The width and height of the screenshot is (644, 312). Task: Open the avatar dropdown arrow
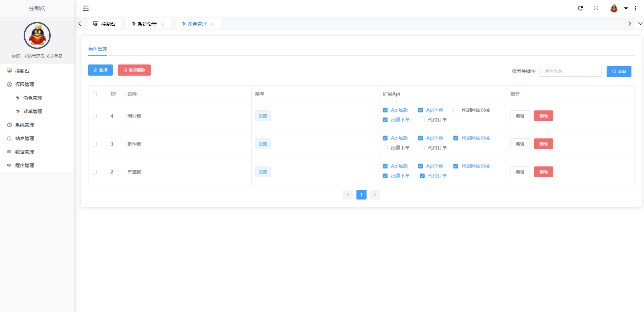point(626,8)
